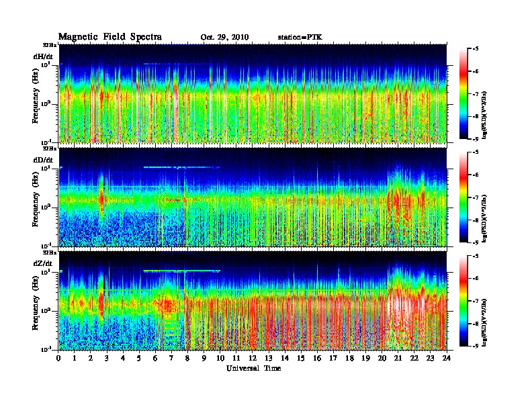This screenshot has width=532, height=411.
Task: Click the log(PSD) label beside dD/dt color bar
Action: pyautogui.click(x=485, y=218)
